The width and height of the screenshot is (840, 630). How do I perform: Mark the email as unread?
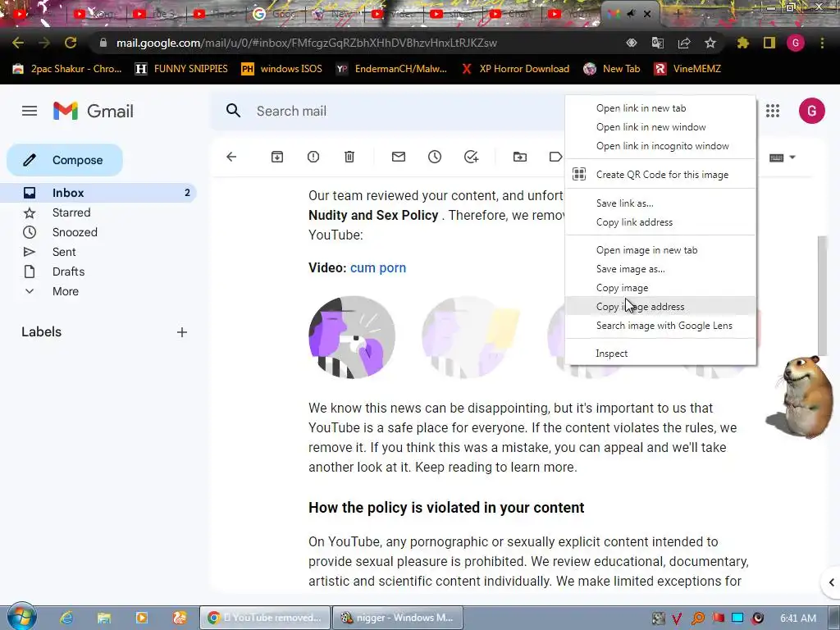click(x=399, y=157)
